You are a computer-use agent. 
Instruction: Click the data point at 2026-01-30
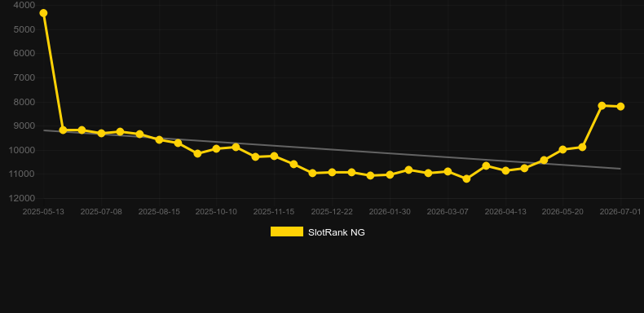pyautogui.click(x=390, y=174)
